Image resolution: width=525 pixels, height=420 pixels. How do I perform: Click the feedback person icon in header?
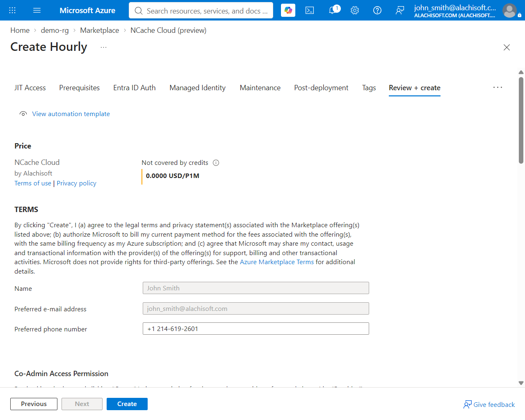coord(400,10)
